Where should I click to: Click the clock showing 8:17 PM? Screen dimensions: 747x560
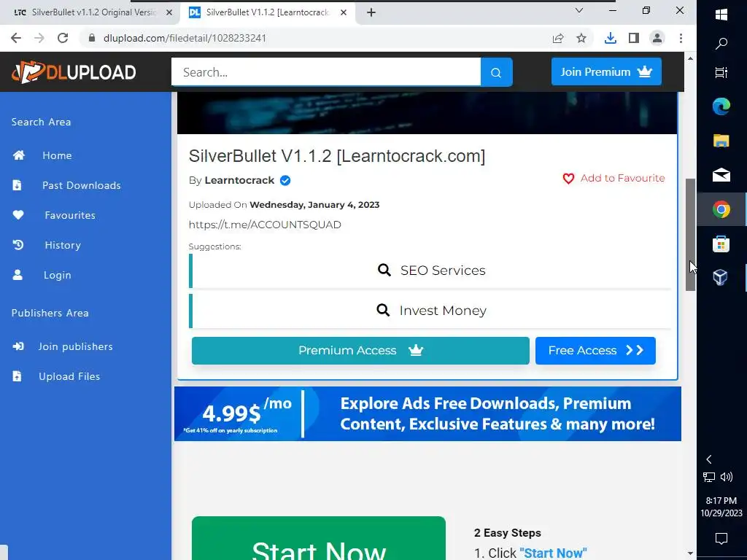point(721,500)
